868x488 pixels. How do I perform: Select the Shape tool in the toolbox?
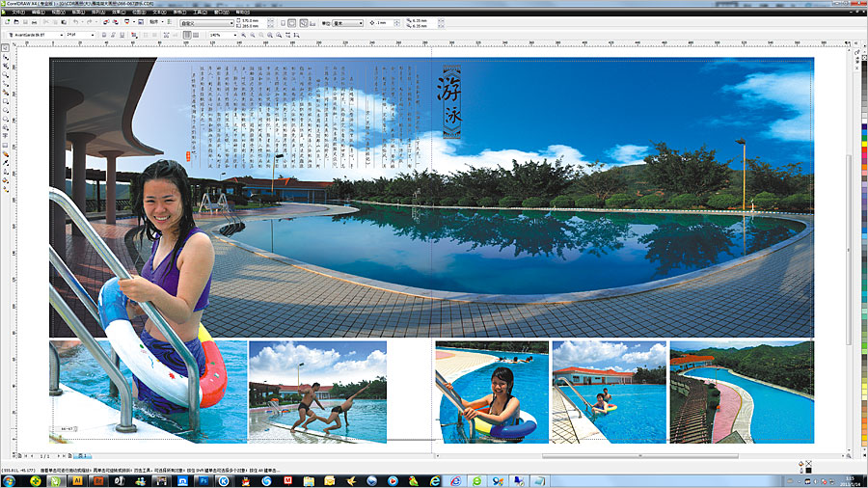pyautogui.click(x=6, y=58)
